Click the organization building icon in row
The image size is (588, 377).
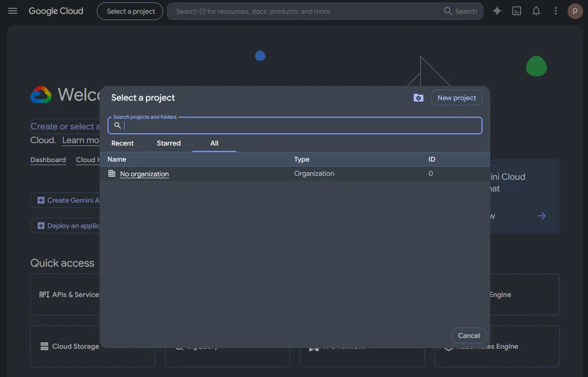[x=112, y=173]
